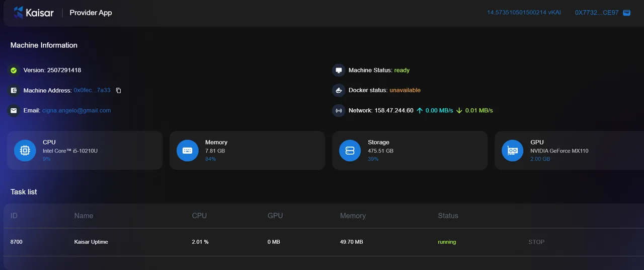Click the Machine Information heading
Image resolution: width=644 pixels, height=270 pixels.
44,45
